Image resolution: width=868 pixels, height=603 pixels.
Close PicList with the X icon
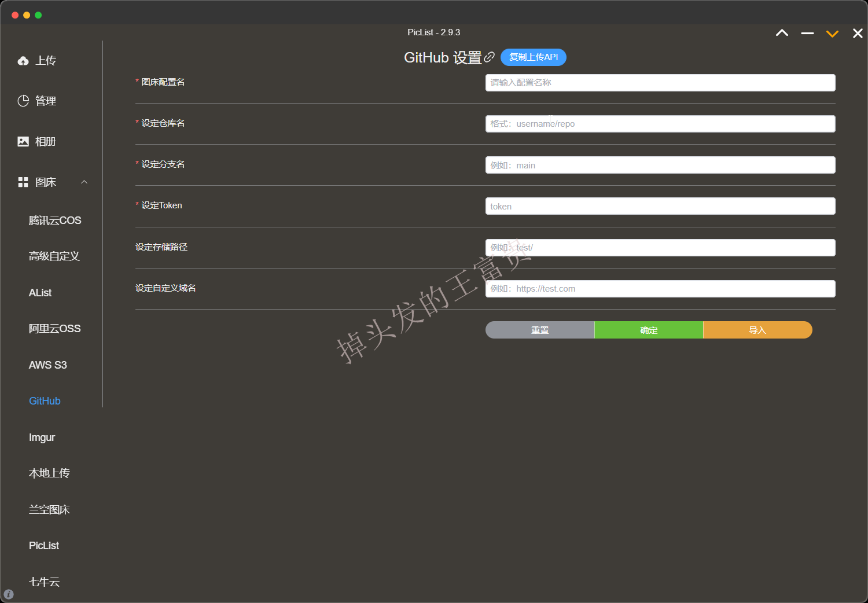pos(858,34)
